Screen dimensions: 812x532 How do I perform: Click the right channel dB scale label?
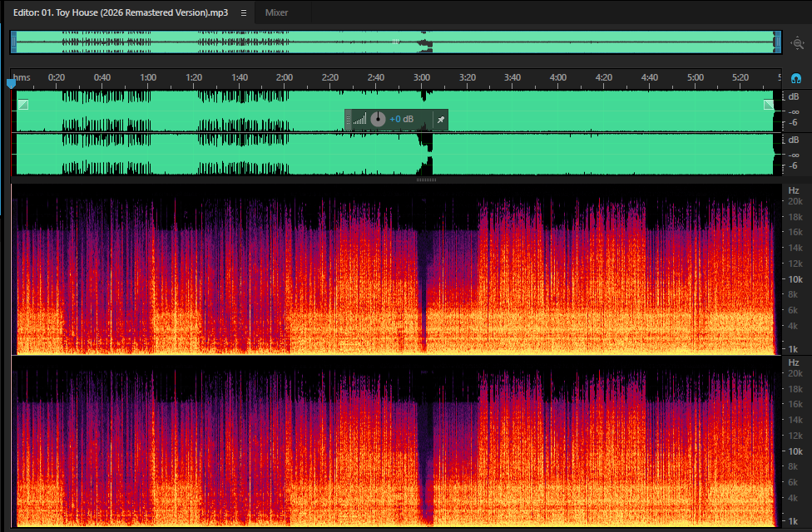(794, 140)
